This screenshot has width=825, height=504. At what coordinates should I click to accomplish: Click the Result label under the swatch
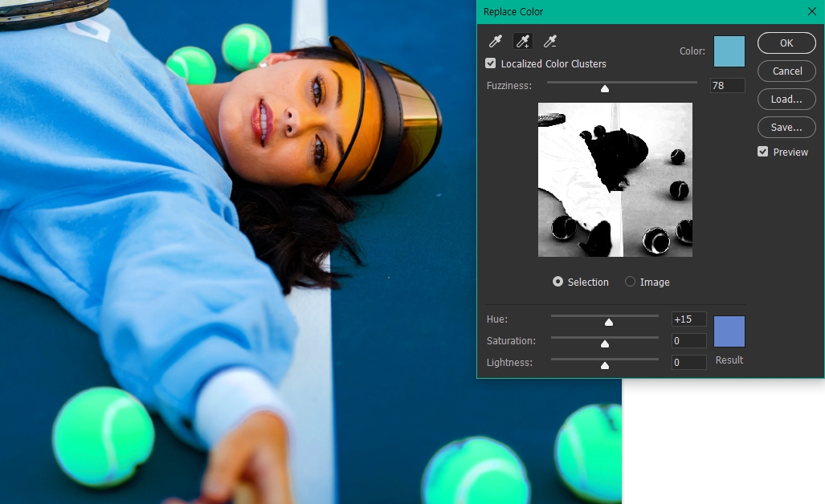click(729, 360)
